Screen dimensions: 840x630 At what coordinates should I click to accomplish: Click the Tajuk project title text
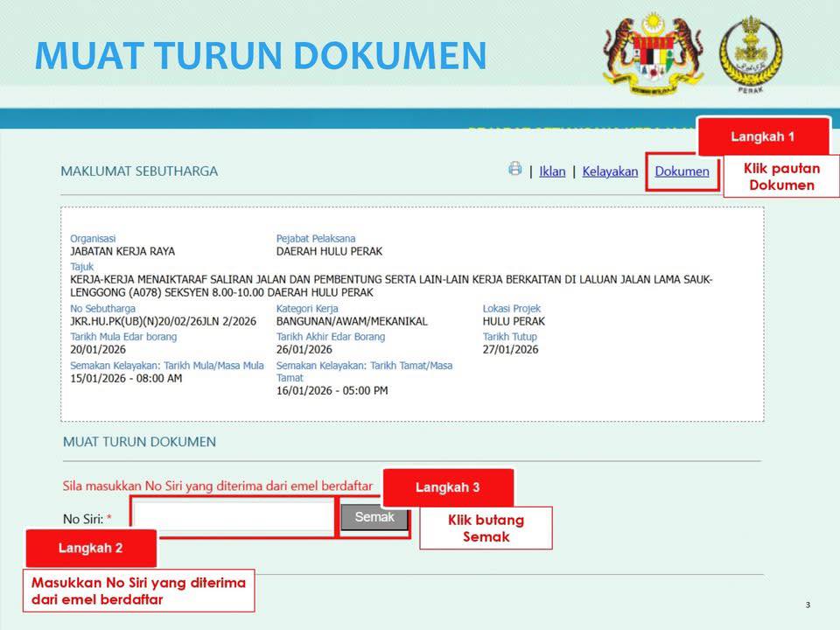click(391, 285)
